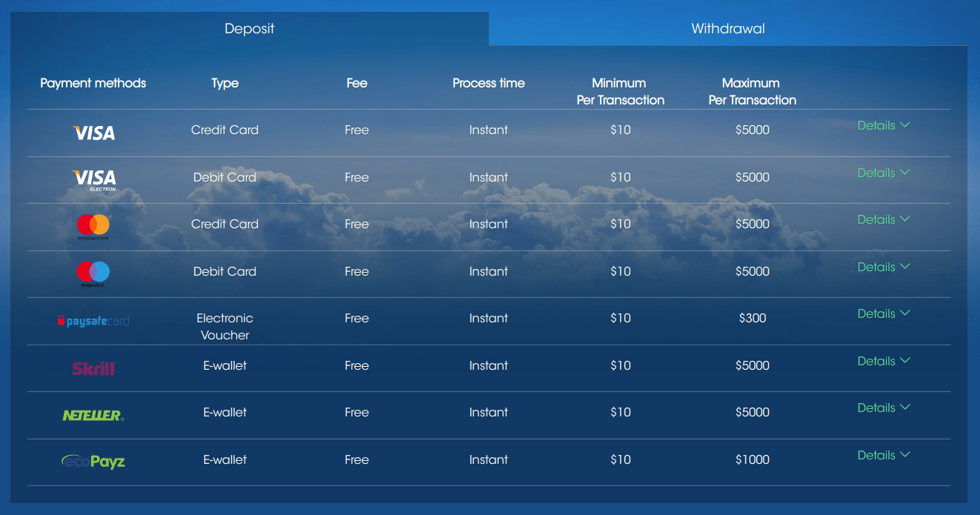Expand Details for Visa Credit Card row

884,125
